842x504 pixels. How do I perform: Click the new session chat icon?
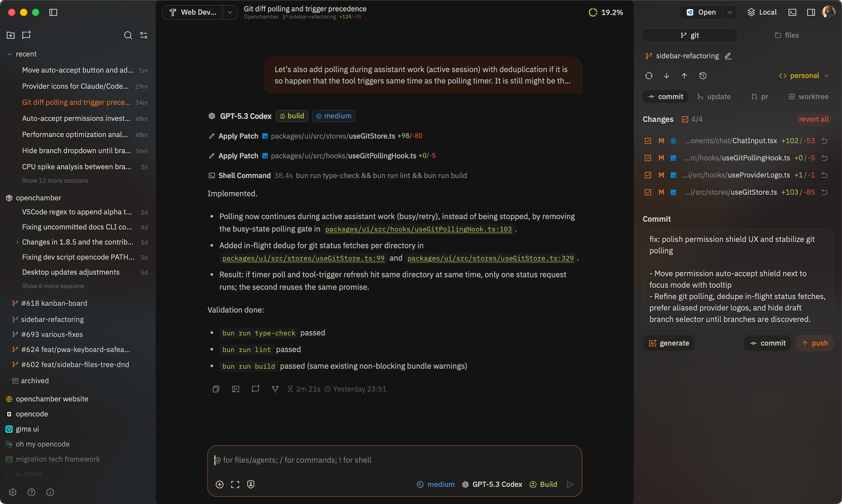click(26, 35)
